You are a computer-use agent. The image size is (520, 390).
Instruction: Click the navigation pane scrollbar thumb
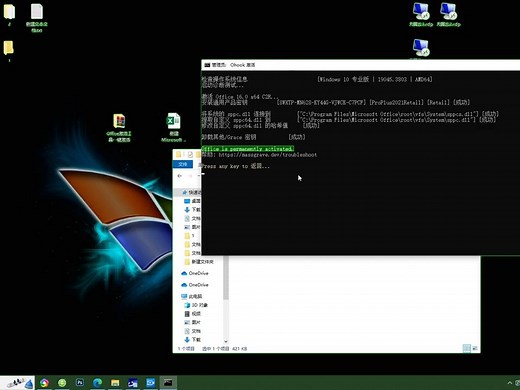click(226, 278)
